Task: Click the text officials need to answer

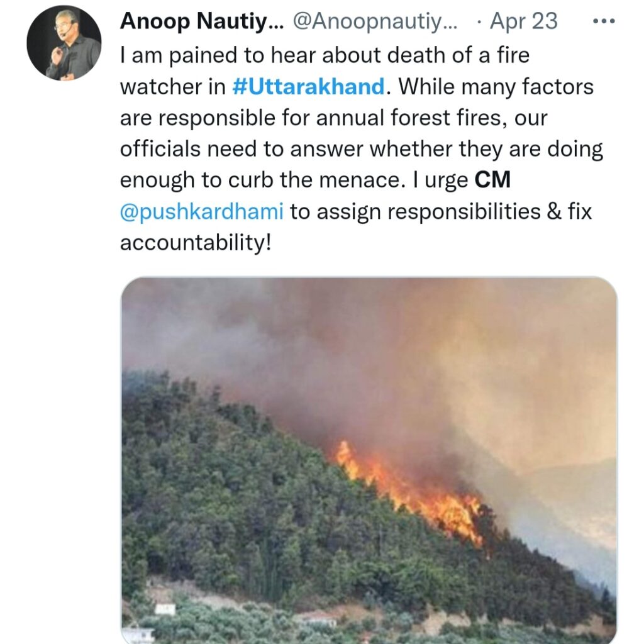Action: 241,149
